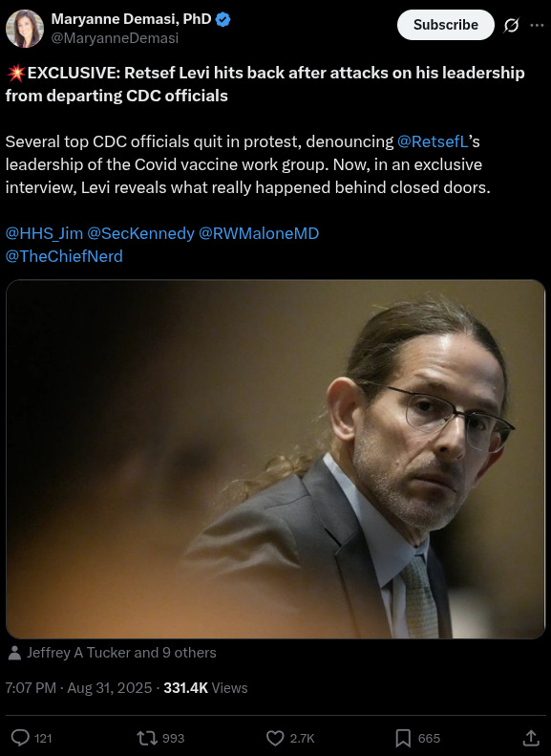Viewport: 551px width, 756px height.
Task: Click the Grok slash-circle icon
Action: (x=511, y=25)
